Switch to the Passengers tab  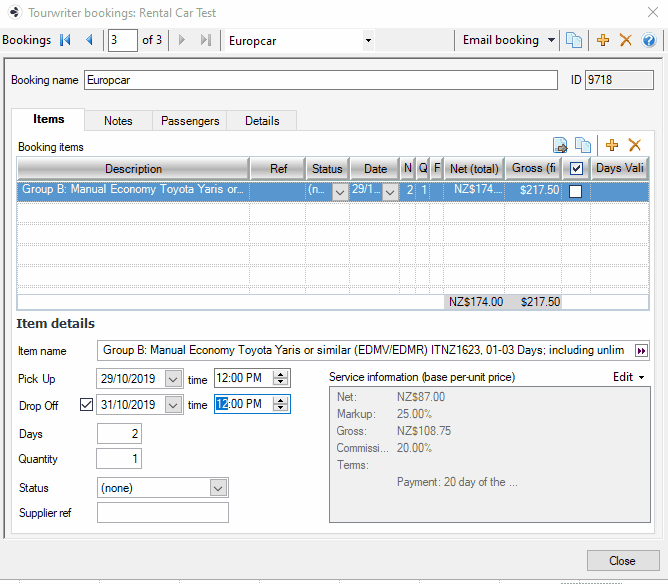(x=190, y=121)
